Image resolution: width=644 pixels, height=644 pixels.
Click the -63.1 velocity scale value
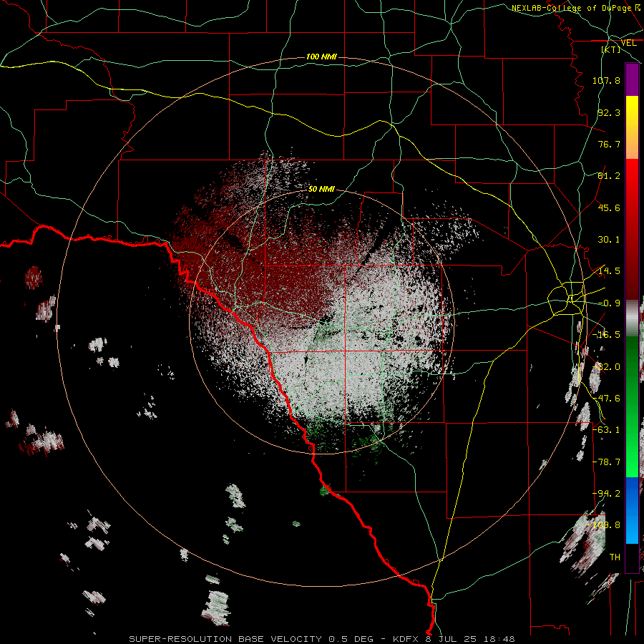tap(606, 430)
